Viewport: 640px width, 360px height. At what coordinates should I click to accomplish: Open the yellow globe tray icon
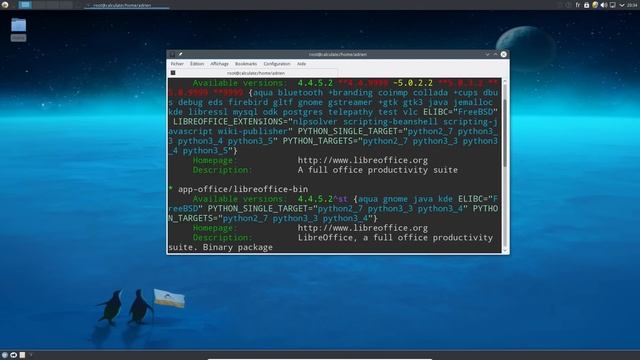pyautogui.click(x=595, y=5)
